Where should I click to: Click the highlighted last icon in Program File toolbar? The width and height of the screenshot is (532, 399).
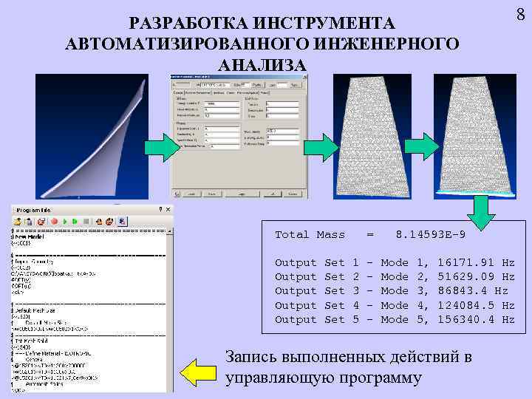point(122,222)
